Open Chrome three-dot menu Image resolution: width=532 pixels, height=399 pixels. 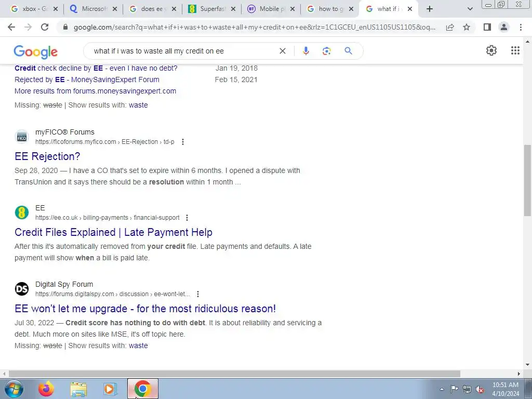click(521, 27)
